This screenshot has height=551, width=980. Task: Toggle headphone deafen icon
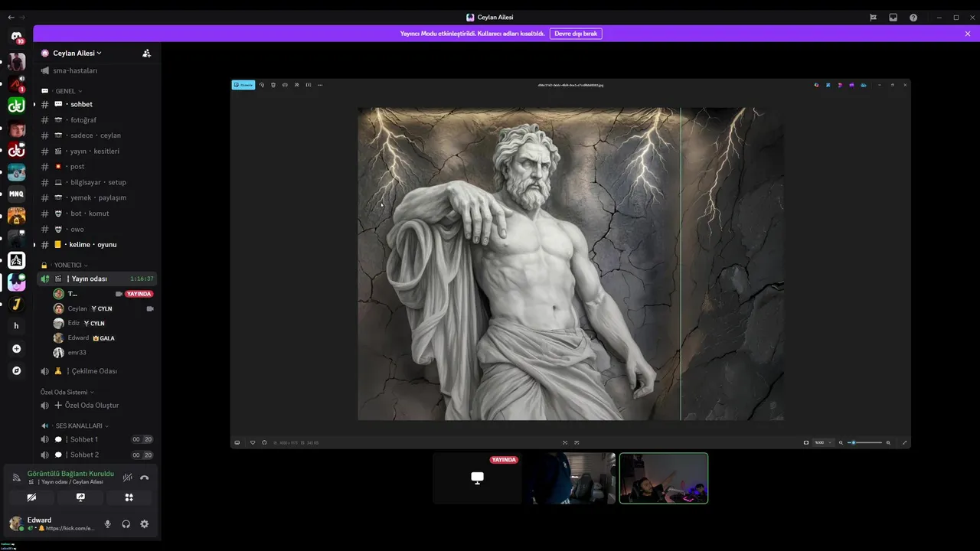coord(126,524)
